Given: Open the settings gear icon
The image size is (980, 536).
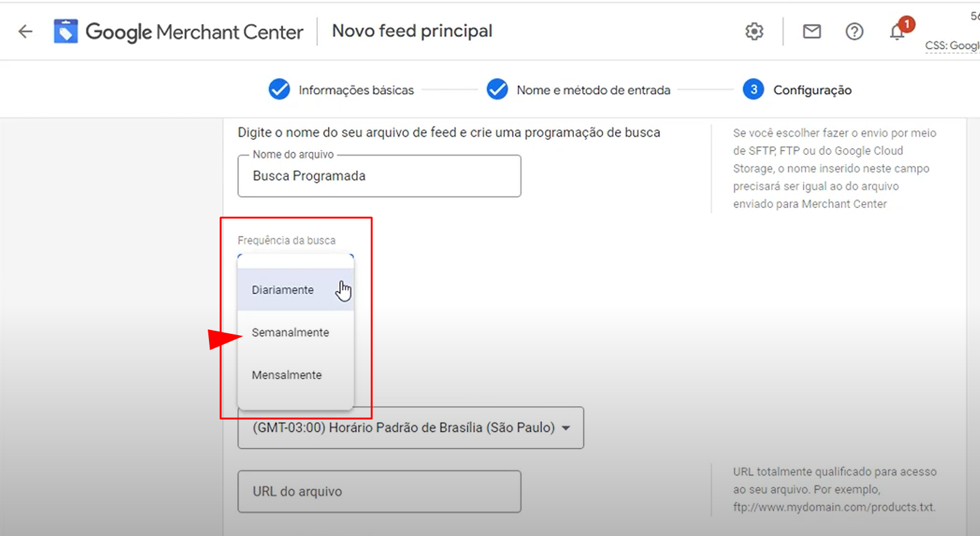Looking at the screenshot, I should click(x=754, y=31).
